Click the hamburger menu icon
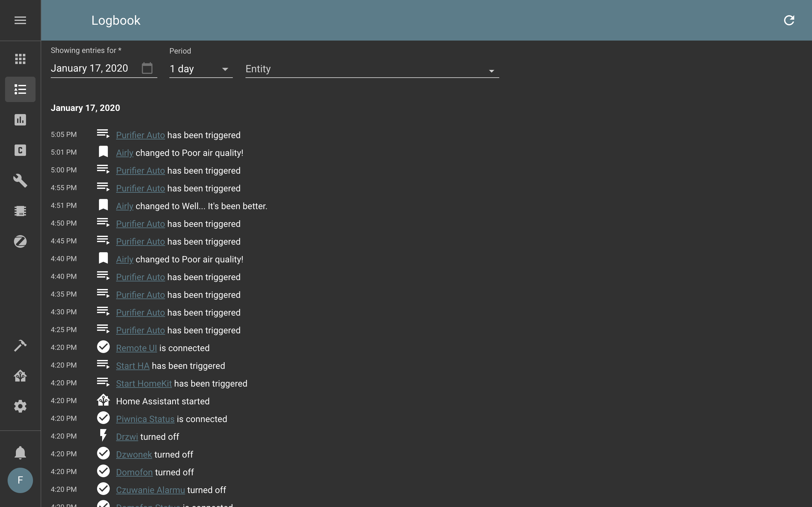Image resolution: width=812 pixels, height=507 pixels. click(x=20, y=21)
